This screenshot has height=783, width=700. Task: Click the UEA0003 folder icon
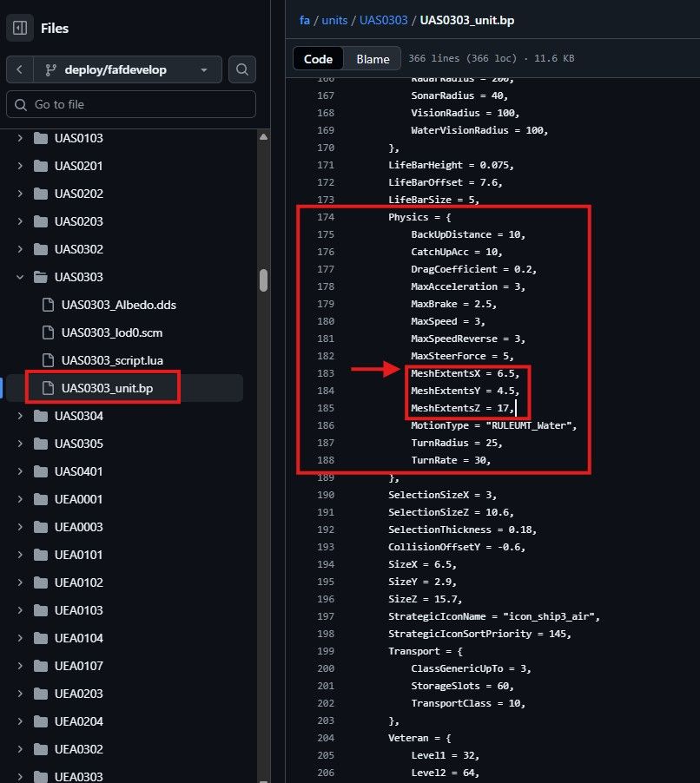tap(41, 527)
